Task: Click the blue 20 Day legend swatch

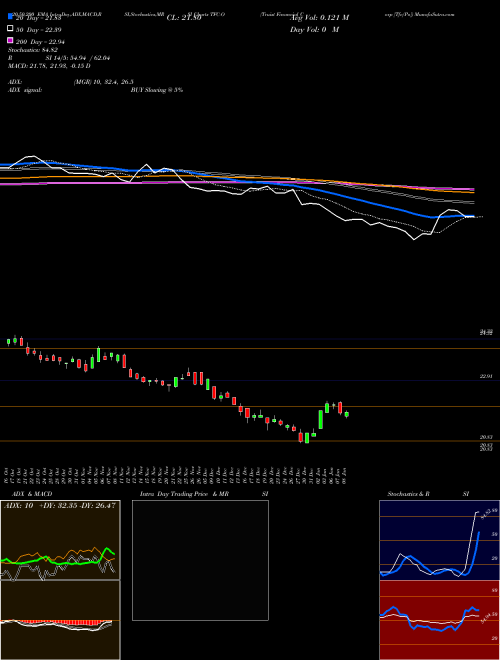Action: [11, 17]
